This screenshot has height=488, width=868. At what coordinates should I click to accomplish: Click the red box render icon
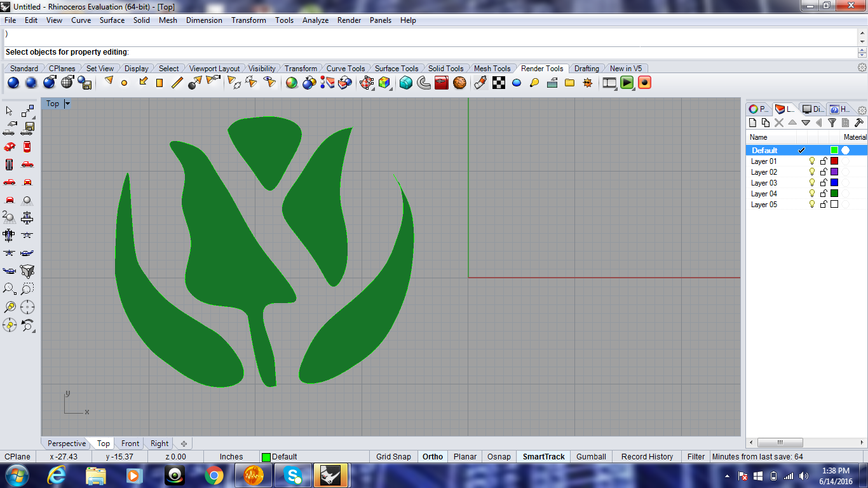(442, 83)
